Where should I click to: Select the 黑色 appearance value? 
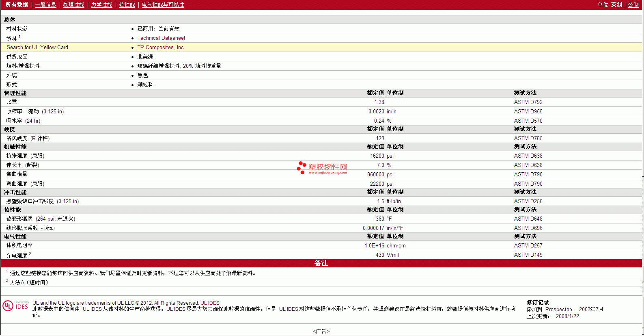(x=142, y=75)
